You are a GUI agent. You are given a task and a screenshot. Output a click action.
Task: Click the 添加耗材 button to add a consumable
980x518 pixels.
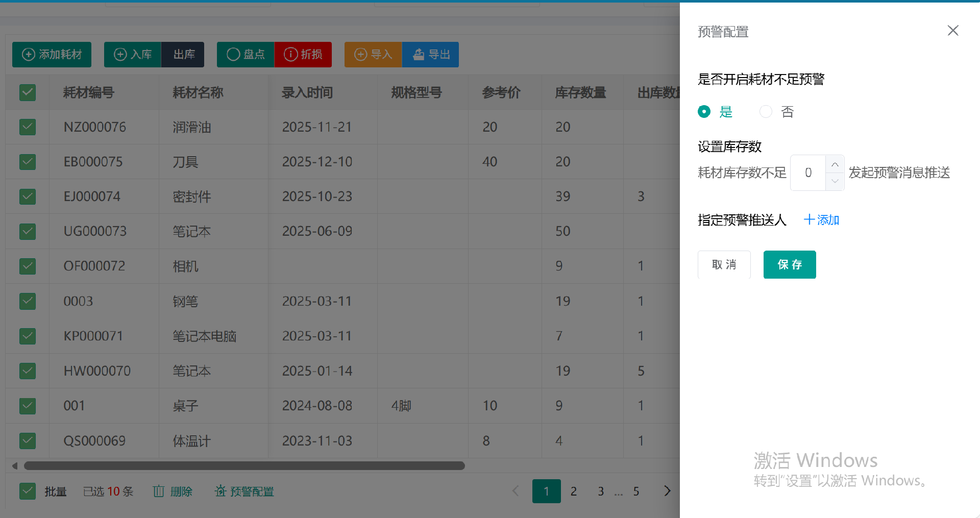coord(51,55)
